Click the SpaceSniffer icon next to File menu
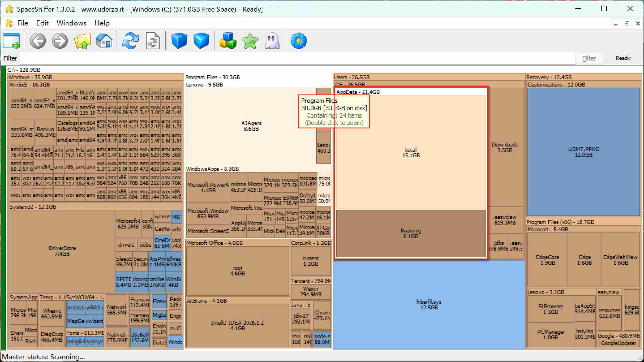Image resolution: width=644 pixels, height=362 pixels. point(9,23)
